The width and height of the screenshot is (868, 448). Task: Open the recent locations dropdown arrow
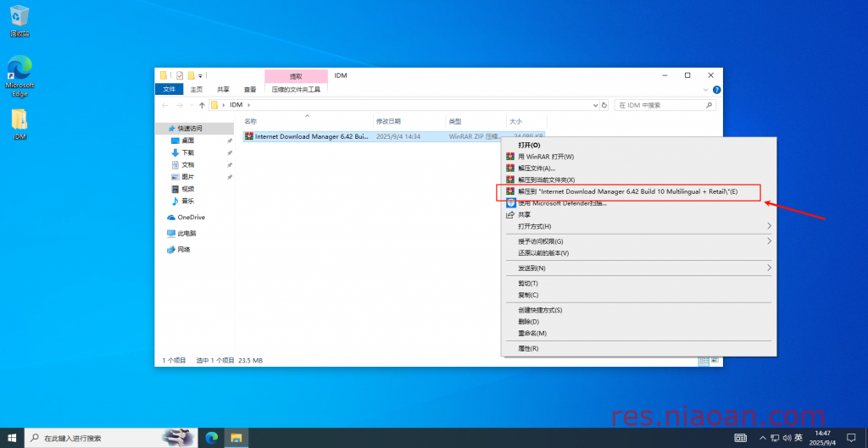pos(191,105)
